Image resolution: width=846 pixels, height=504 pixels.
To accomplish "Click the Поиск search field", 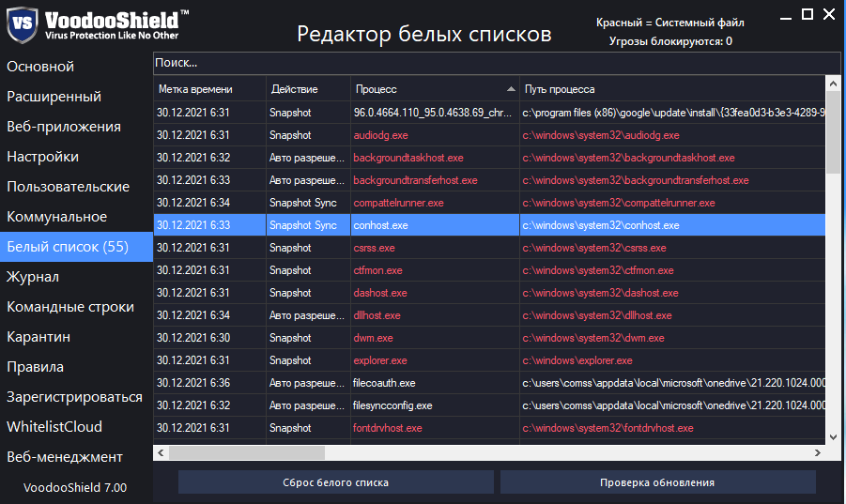I will point(497,63).
